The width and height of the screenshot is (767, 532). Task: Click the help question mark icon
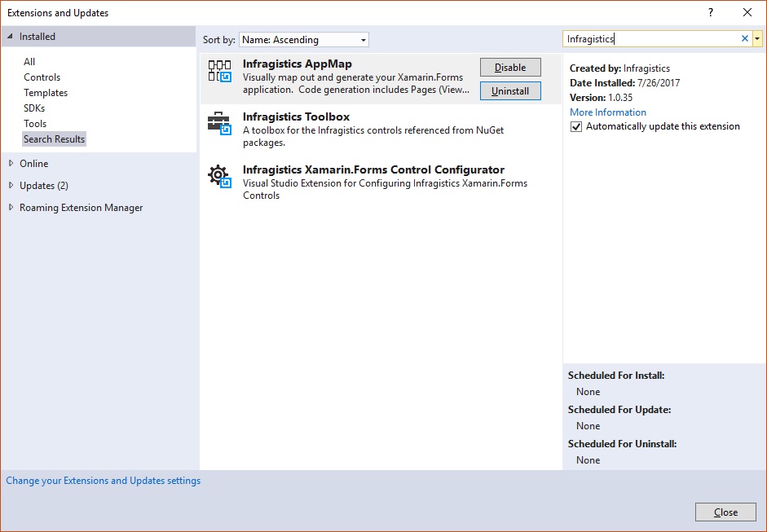pyautogui.click(x=711, y=12)
